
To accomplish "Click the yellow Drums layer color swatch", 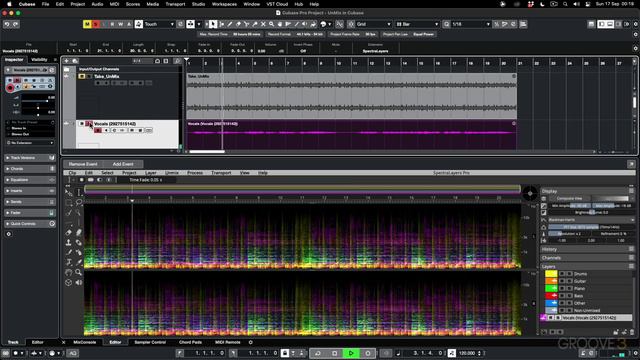I will [551, 274].
